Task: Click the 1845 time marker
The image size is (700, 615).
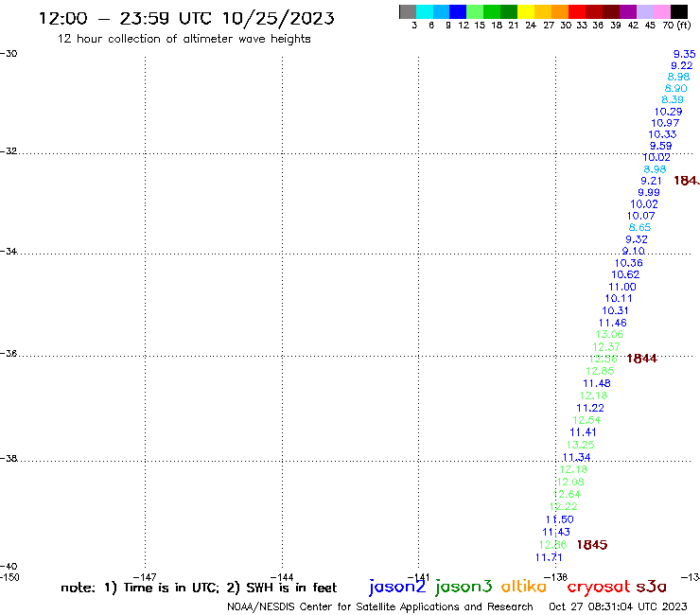Action: tap(592, 544)
